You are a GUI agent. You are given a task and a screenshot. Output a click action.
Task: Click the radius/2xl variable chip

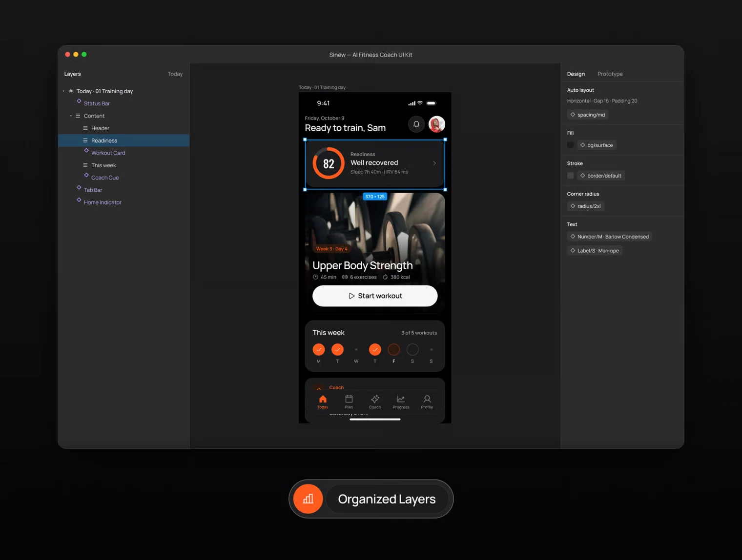coord(586,206)
